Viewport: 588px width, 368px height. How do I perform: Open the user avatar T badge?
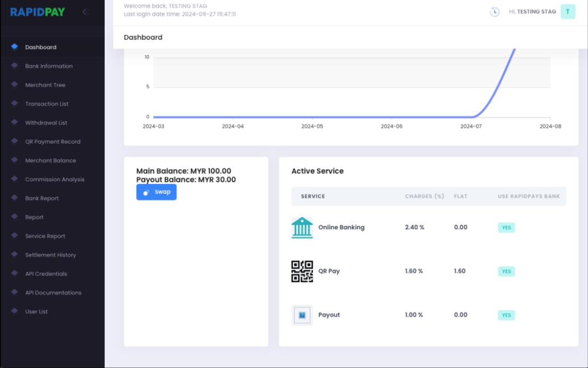568,12
